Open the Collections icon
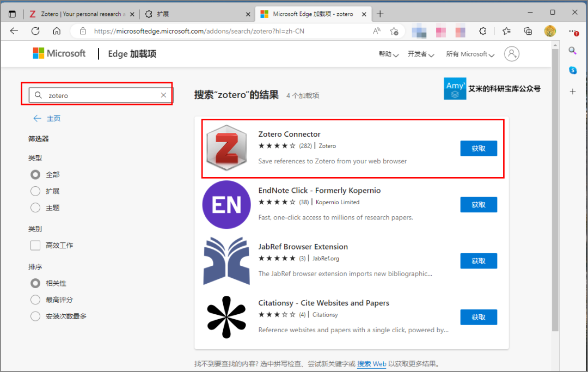This screenshot has height=372, width=588. coord(528,31)
